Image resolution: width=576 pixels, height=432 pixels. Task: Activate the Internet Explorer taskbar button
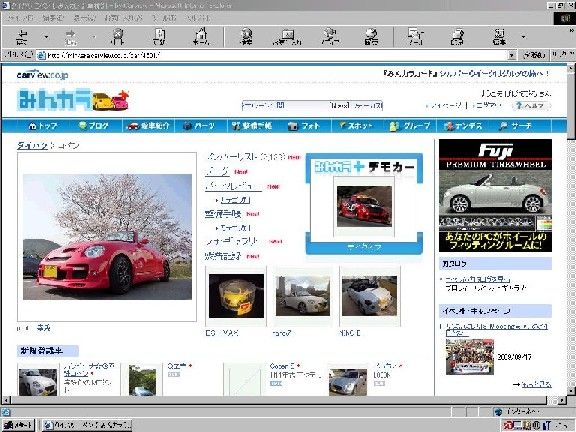coord(87,425)
